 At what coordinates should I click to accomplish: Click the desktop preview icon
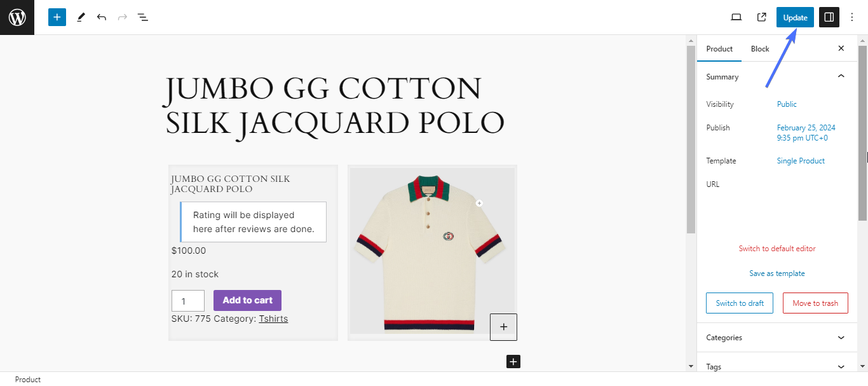coord(736,17)
